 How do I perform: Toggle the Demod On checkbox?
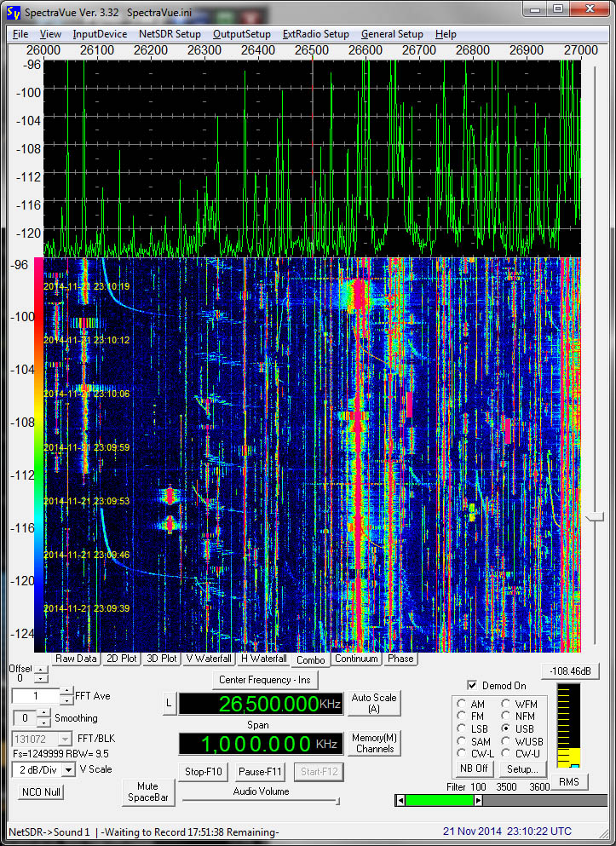pyautogui.click(x=472, y=685)
